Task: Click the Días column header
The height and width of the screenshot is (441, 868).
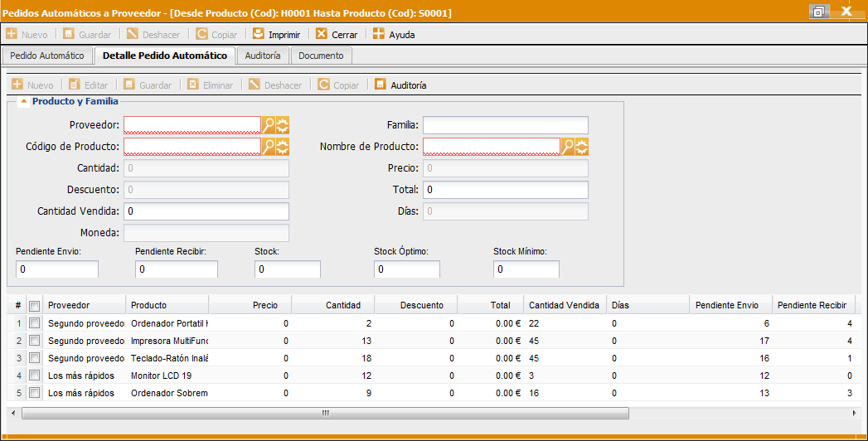Action: pyautogui.click(x=647, y=305)
